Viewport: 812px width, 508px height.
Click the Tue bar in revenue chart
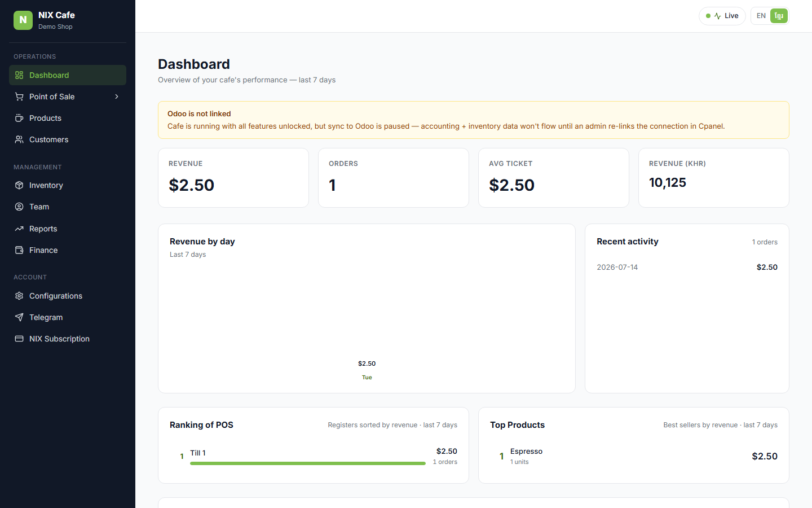(x=367, y=370)
